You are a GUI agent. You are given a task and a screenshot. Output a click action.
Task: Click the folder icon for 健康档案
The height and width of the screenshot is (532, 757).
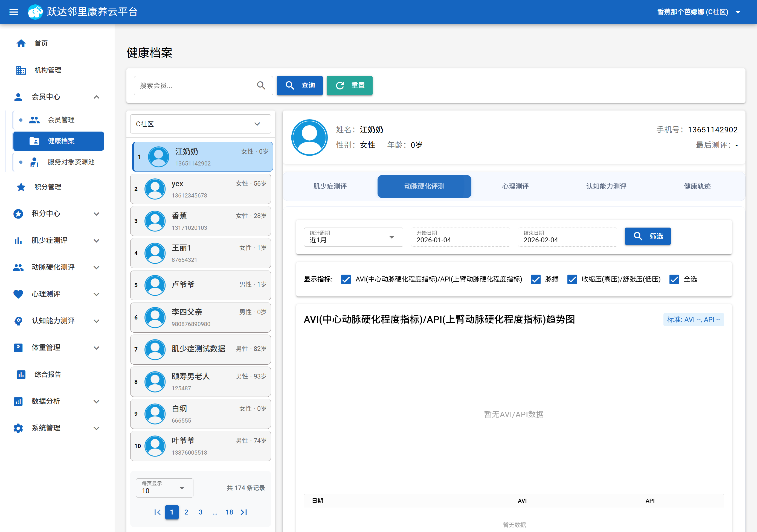tap(34, 141)
